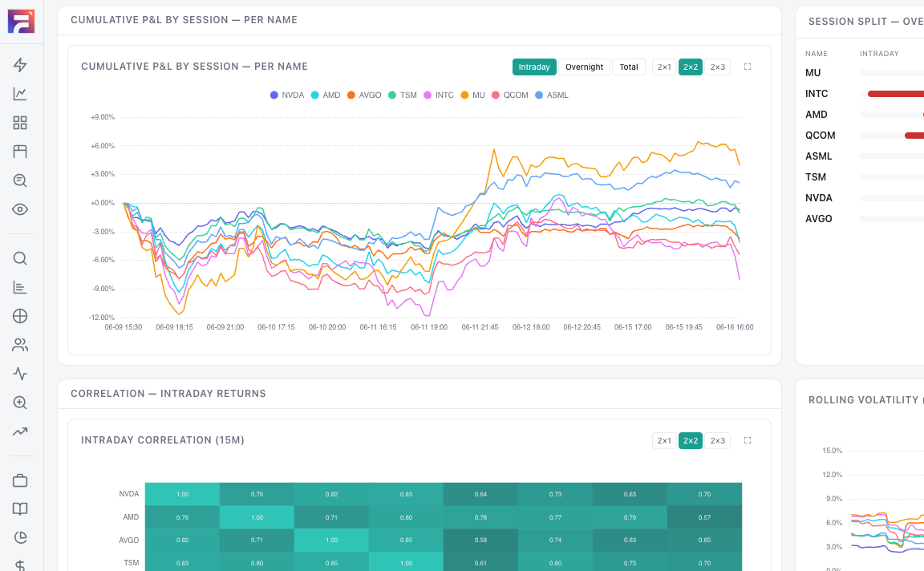Click AVGO row in Session Split table
The image size is (924, 571).
(865, 219)
